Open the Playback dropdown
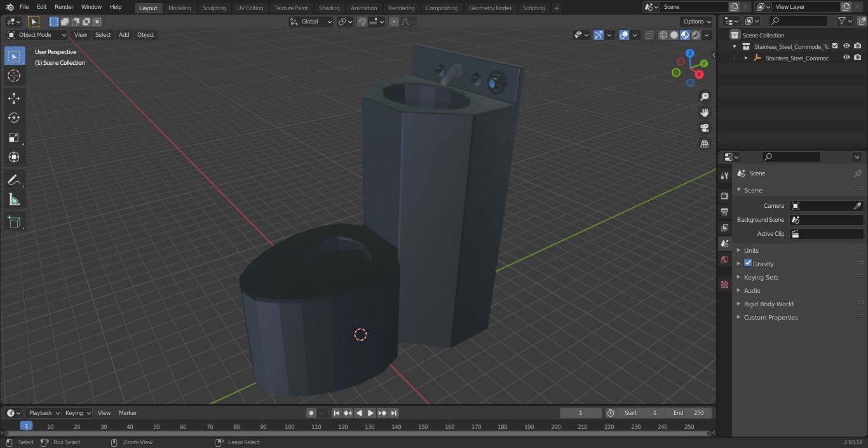The width and height of the screenshot is (868, 448). pyautogui.click(x=44, y=413)
